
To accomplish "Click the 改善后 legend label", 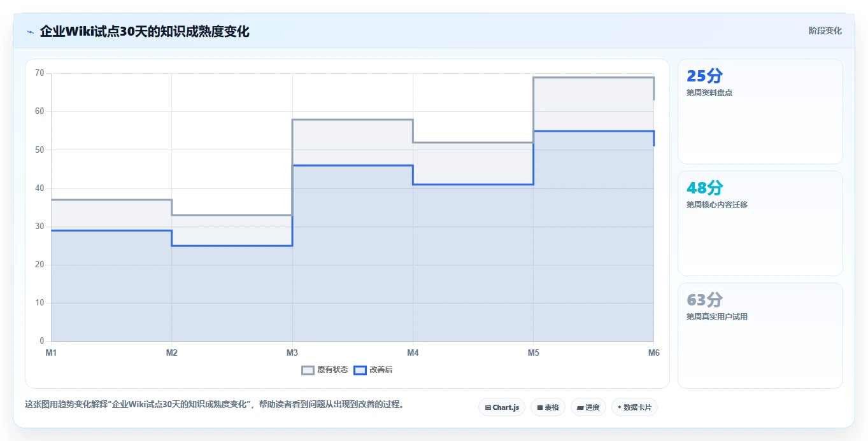I will [381, 370].
